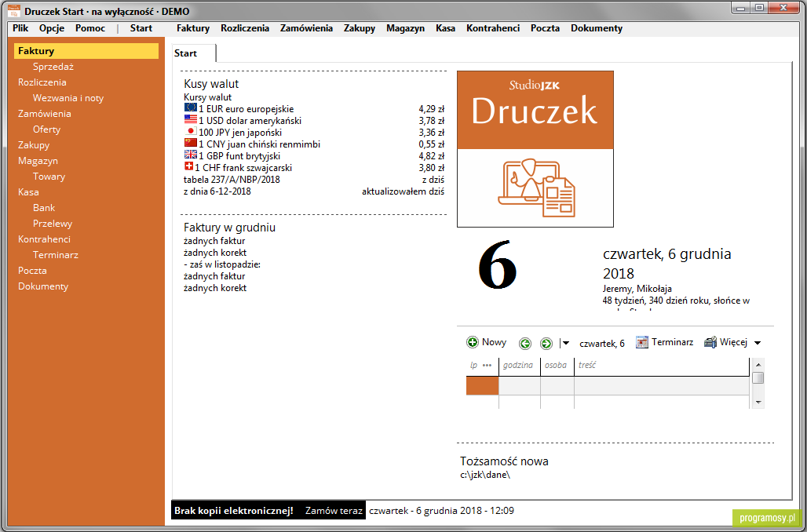Screen dimensions: 807x532
Task: Click the schedule table scrollbar thumb
Action: [x=758, y=377]
